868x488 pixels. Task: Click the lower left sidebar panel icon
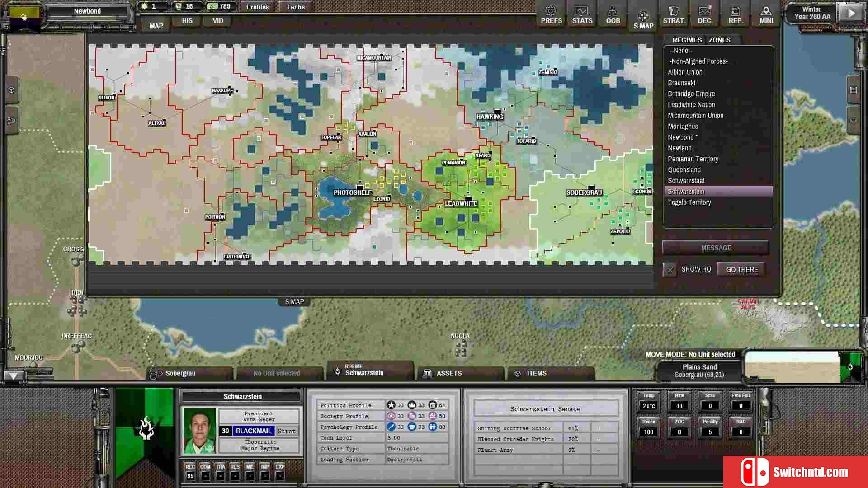(11, 121)
